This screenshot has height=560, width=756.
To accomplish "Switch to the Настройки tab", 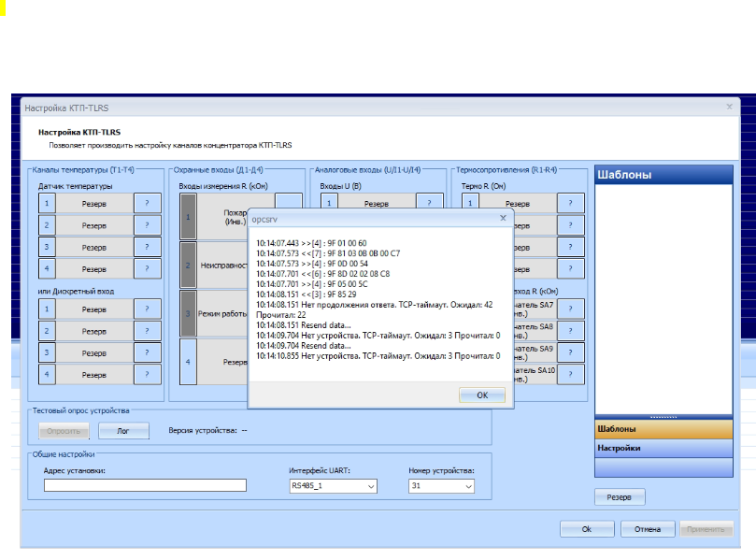I will tap(663, 449).
